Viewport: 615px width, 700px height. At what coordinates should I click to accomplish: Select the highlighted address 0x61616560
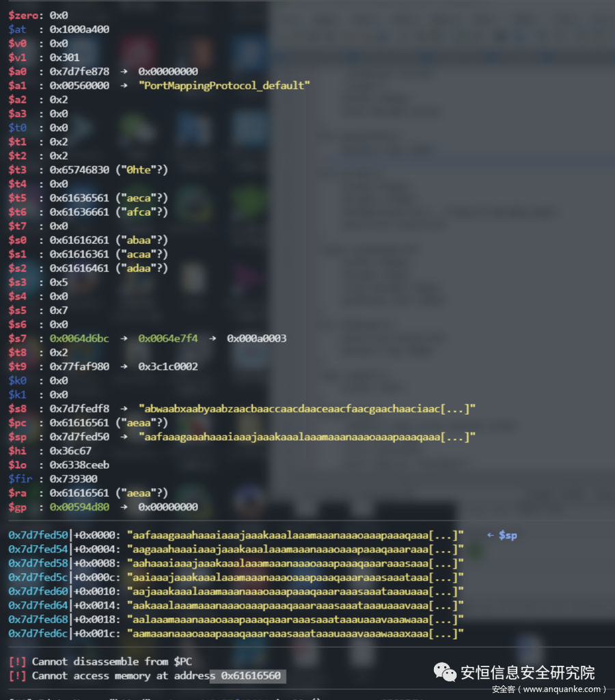(x=251, y=676)
